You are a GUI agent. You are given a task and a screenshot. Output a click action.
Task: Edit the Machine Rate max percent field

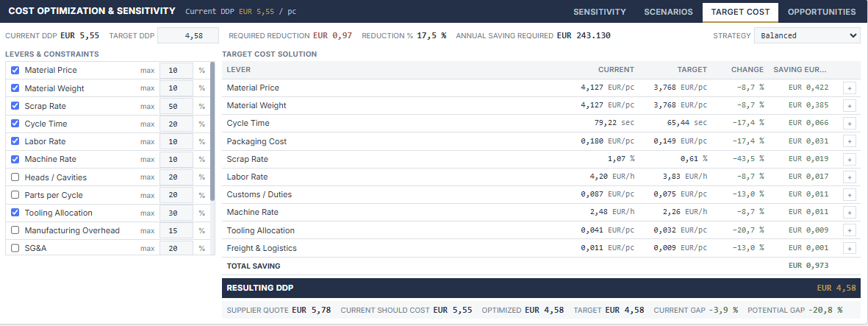(176, 159)
